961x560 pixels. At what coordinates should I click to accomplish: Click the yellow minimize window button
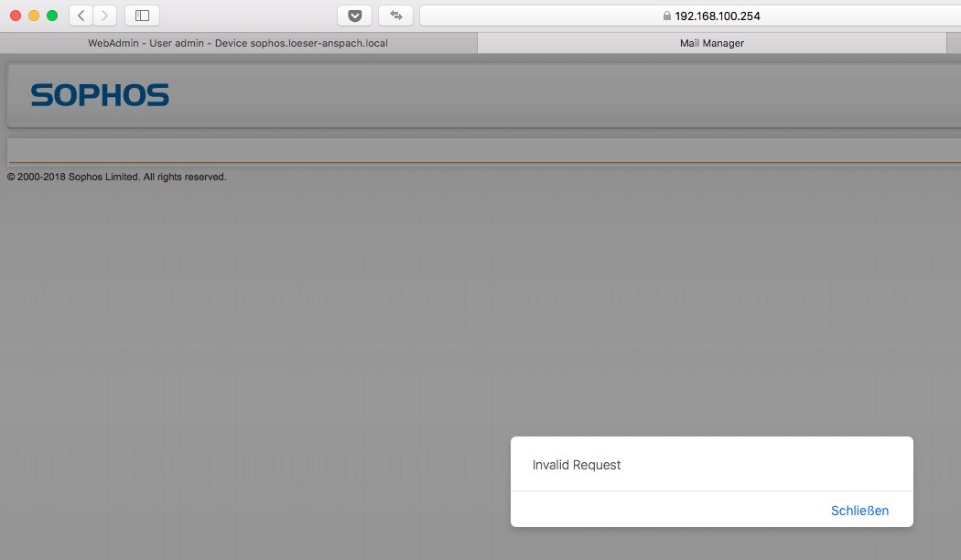[35, 16]
